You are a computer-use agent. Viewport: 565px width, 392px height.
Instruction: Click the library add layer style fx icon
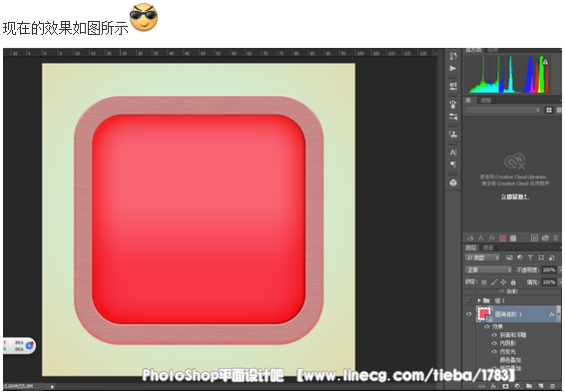[491, 238]
